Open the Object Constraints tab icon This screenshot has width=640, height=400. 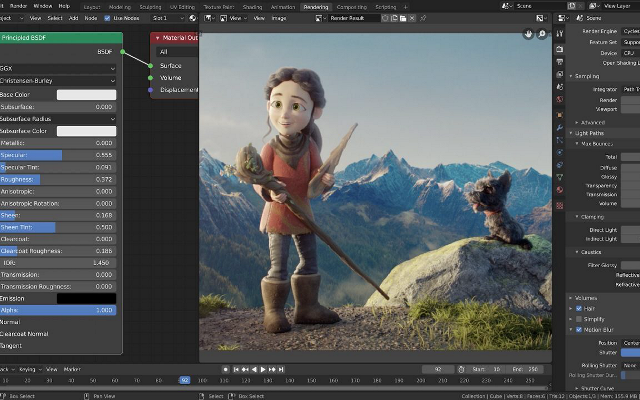click(560, 165)
